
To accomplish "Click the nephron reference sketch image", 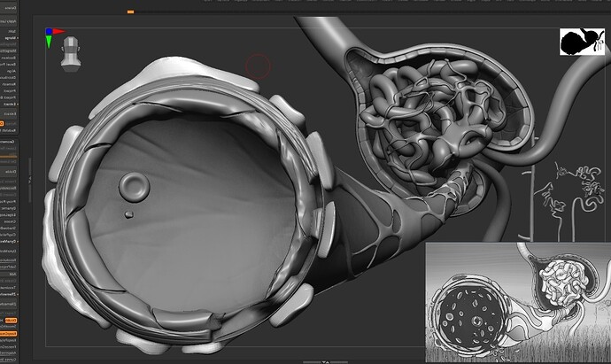I will [x=518, y=302].
